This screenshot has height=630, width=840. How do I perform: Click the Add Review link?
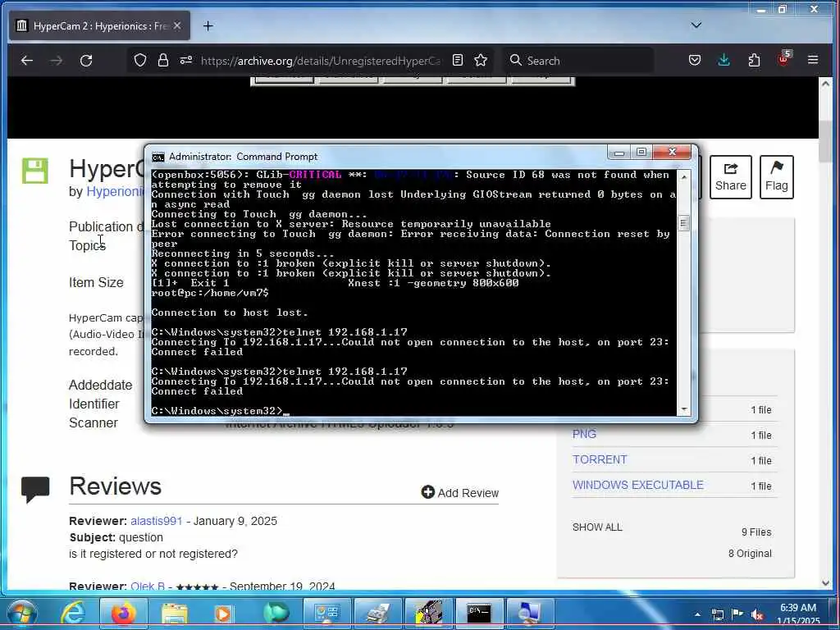(460, 493)
